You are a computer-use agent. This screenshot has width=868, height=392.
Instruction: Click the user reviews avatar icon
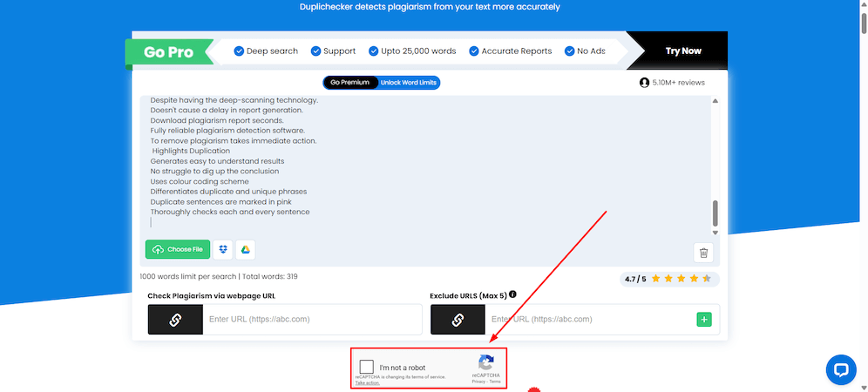tap(644, 83)
